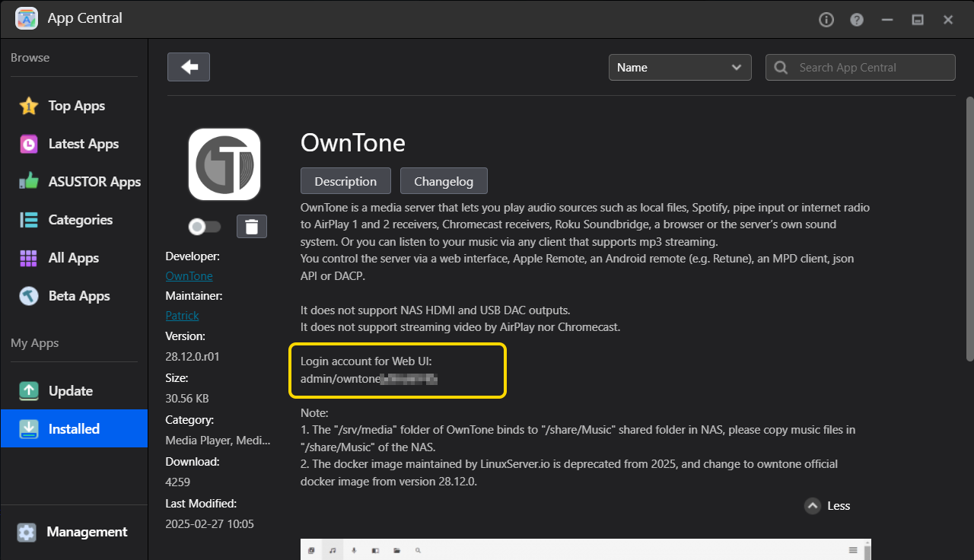The width and height of the screenshot is (974, 560).
Task: Open the Update page
Action: [74, 391]
